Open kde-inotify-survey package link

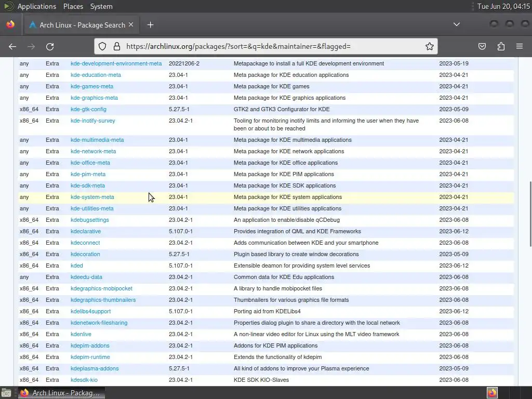[92, 121]
